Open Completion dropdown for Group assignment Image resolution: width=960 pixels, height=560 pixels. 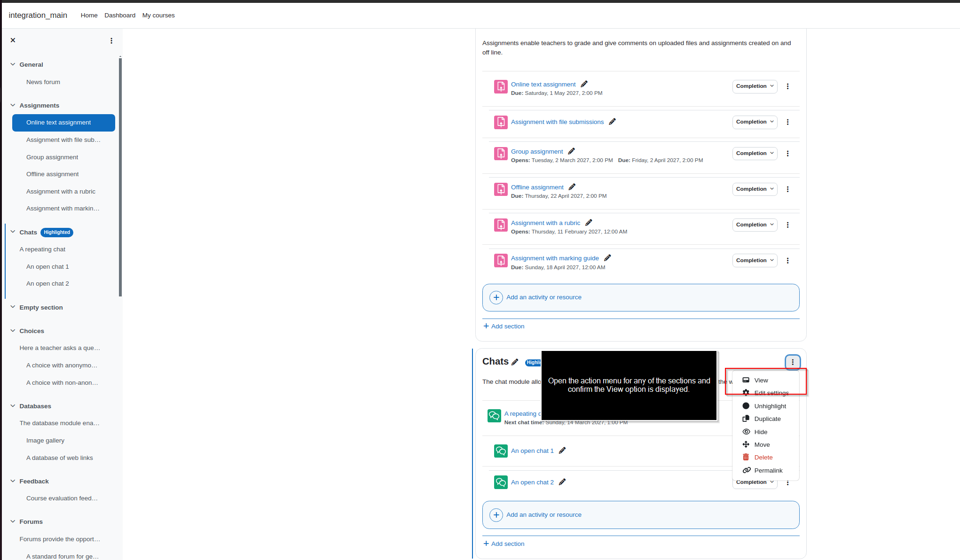[755, 154]
